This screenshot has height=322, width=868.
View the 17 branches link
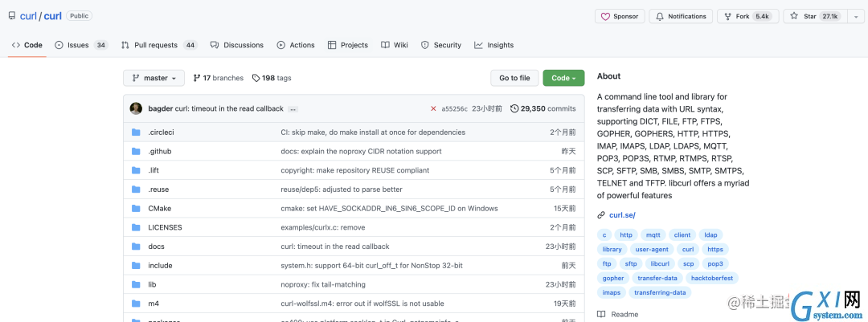tap(218, 78)
